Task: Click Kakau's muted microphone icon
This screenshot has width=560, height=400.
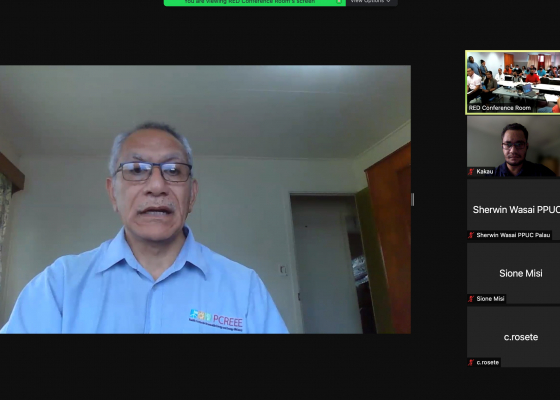Action: pos(471,172)
